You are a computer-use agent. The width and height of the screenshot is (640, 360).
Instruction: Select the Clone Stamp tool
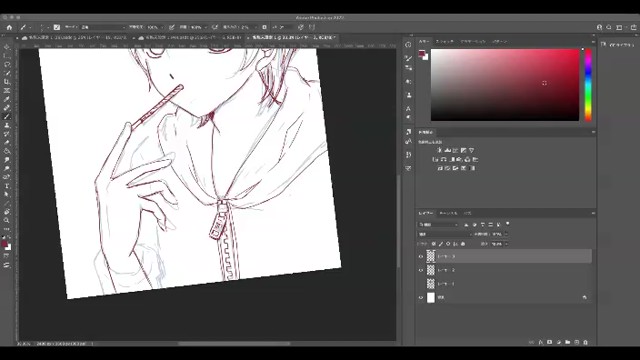click(7, 125)
